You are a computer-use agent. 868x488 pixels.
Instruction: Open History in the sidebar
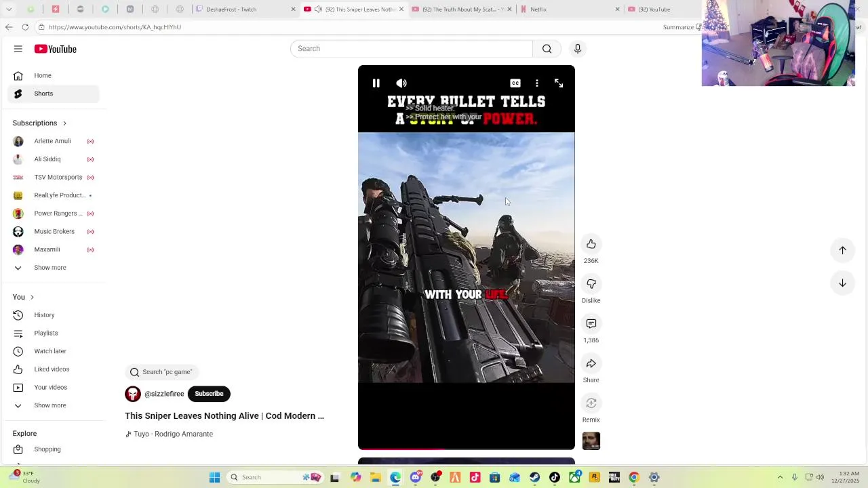54,315
